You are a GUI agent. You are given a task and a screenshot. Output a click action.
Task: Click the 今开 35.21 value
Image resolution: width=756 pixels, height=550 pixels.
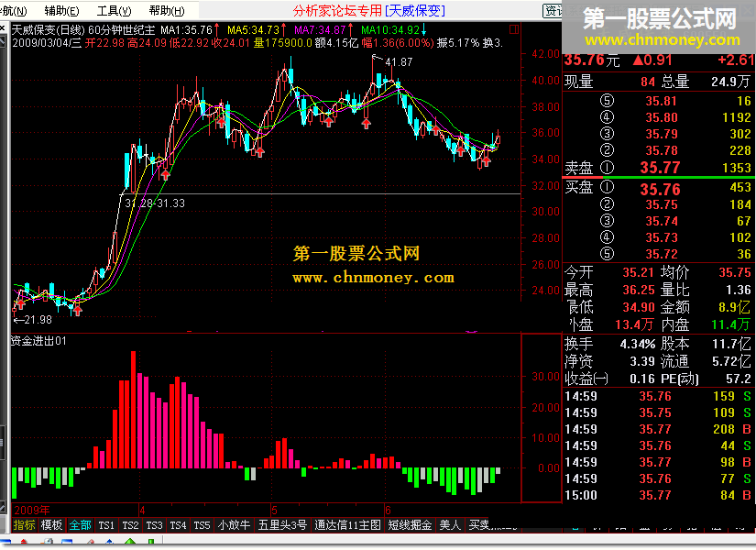tap(639, 272)
